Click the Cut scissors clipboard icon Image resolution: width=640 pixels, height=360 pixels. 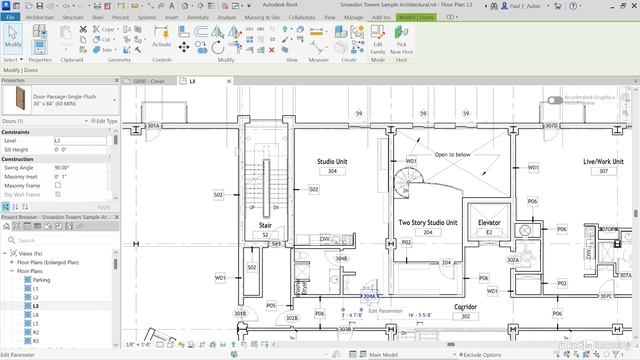(x=83, y=29)
